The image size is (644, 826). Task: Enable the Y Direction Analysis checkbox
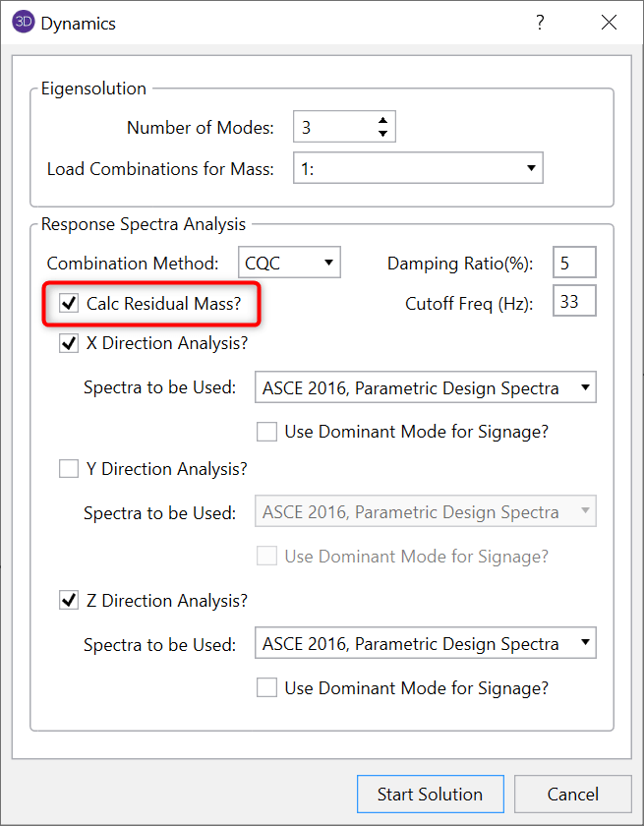69,469
